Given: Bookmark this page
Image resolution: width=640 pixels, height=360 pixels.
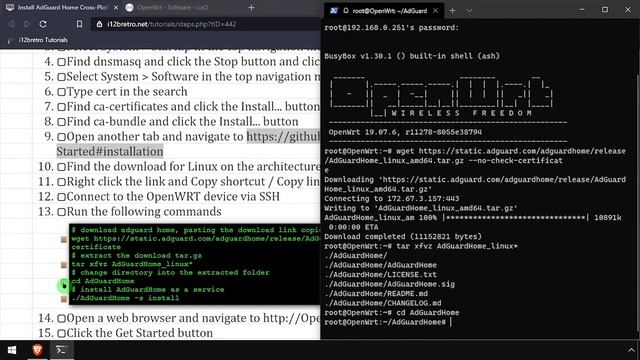Looking at the screenshot, I should click(79, 24).
